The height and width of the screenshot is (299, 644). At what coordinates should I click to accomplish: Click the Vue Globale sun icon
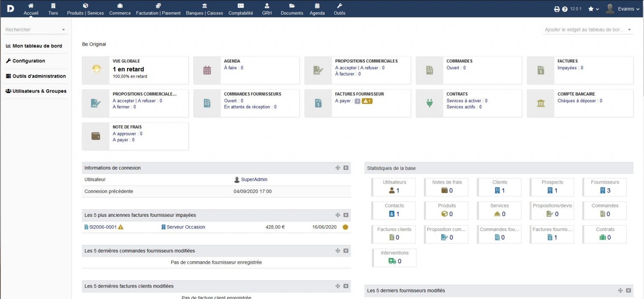point(96,70)
